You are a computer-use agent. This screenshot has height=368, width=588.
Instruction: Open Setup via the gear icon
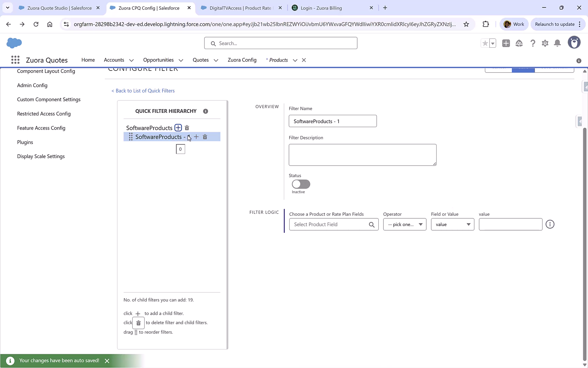coord(545,43)
